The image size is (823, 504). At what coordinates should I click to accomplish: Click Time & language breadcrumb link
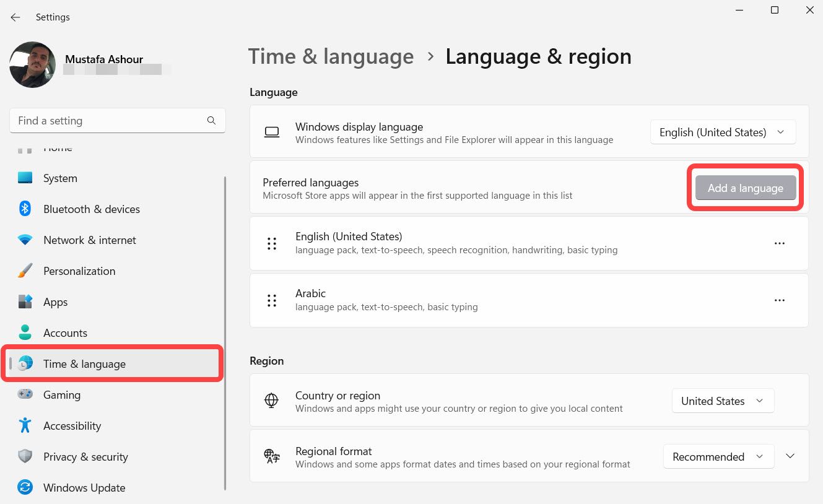click(x=331, y=57)
